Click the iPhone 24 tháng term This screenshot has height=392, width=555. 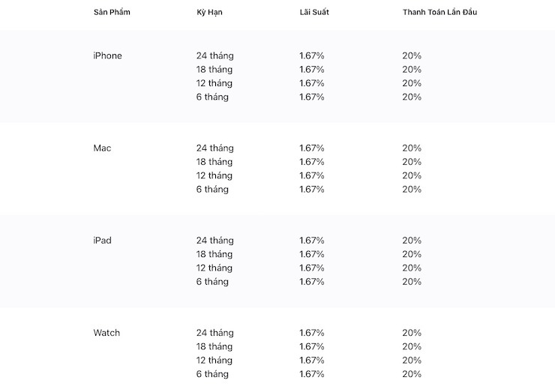(214, 56)
